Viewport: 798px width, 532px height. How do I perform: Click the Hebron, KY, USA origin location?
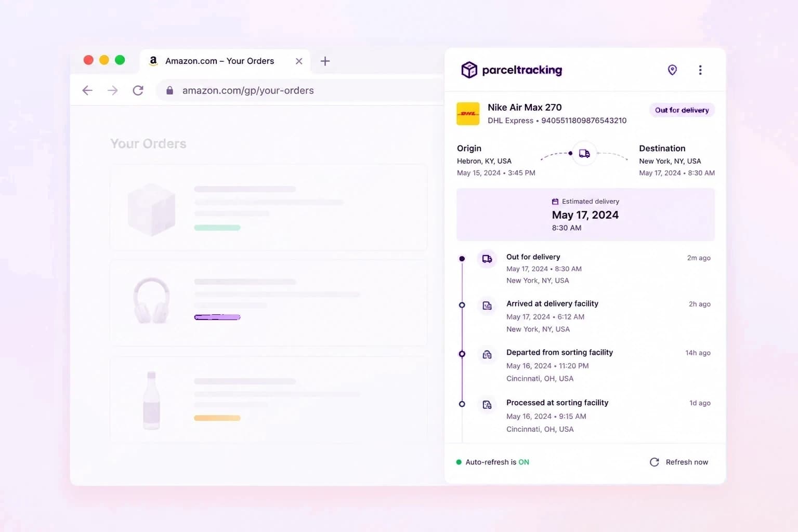[x=484, y=161]
